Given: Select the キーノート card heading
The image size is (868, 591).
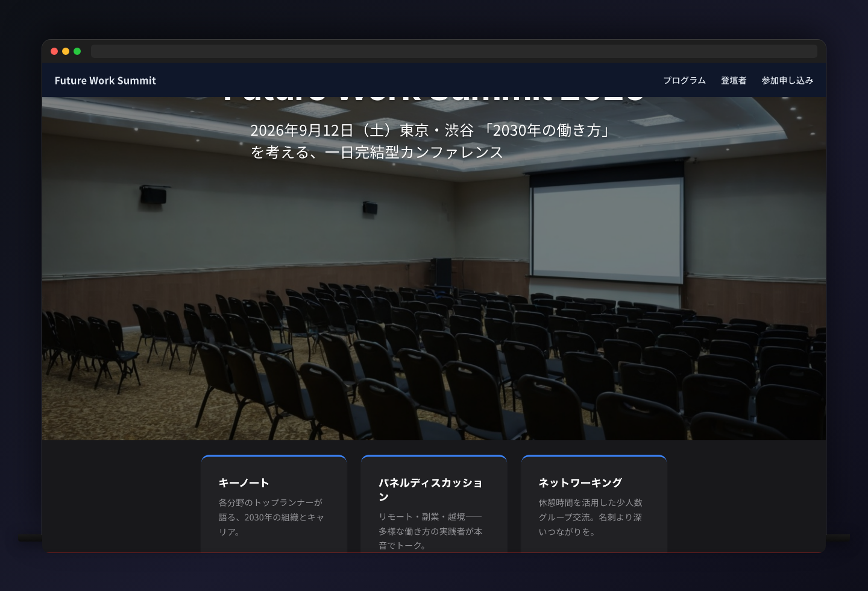Looking at the screenshot, I should (244, 483).
